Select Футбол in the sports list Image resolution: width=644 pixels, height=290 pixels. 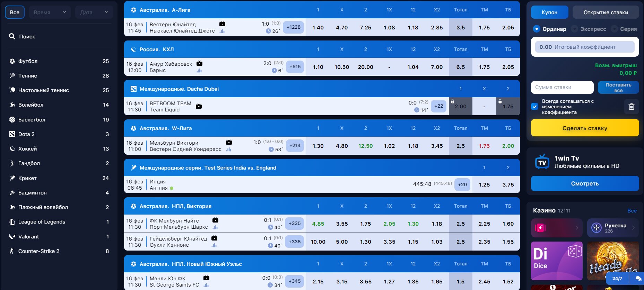[x=28, y=61]
